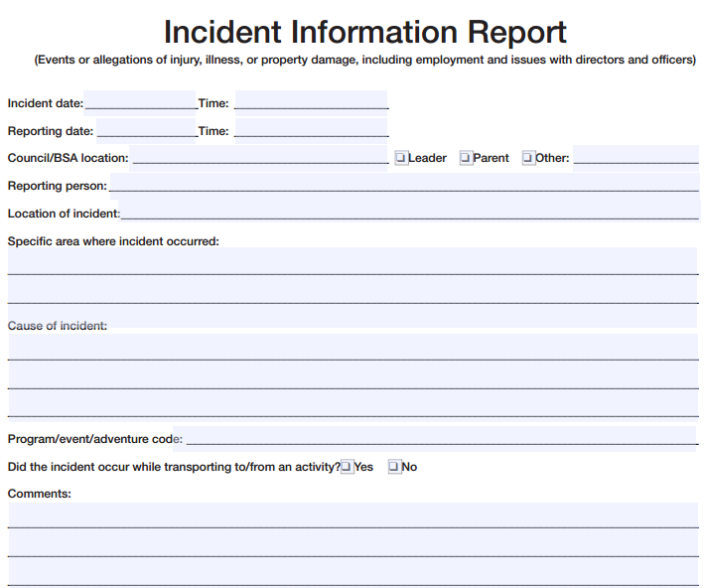Focus the Time field beside Reporting date

pos(311,130)
